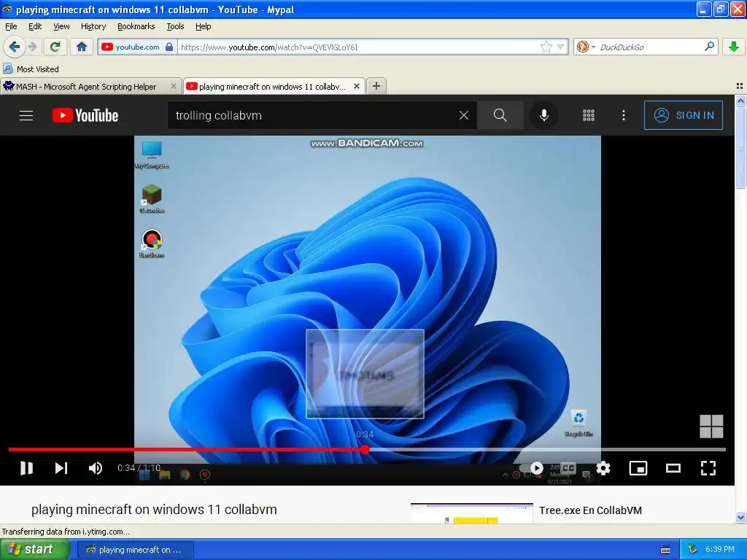List all tabs using the tab strip icon
747x560 pixels.
[740, 86]
